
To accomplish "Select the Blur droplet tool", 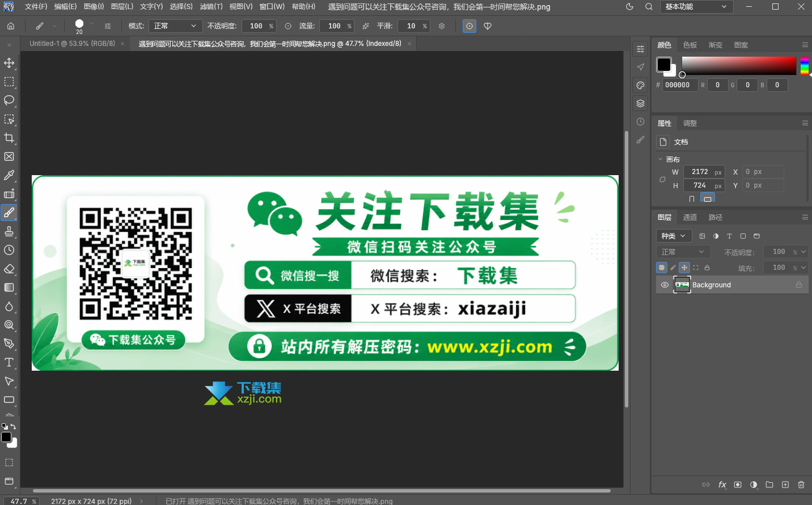I will click(x=9, y=306).
